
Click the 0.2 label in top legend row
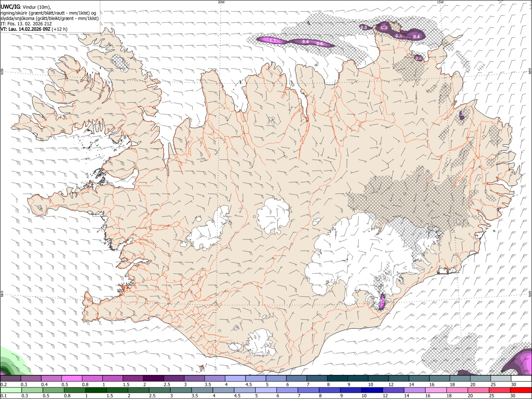(4, 384)
